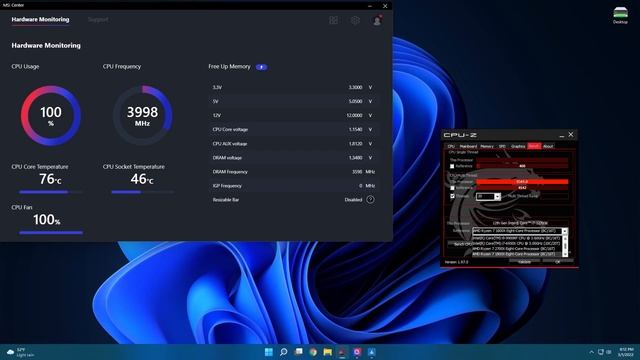Enable multi thread Reference checkbox in CPU-Z

click(452, 188)
